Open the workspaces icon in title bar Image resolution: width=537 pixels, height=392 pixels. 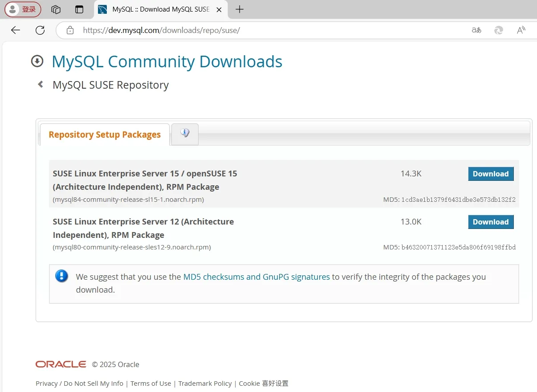56,9
